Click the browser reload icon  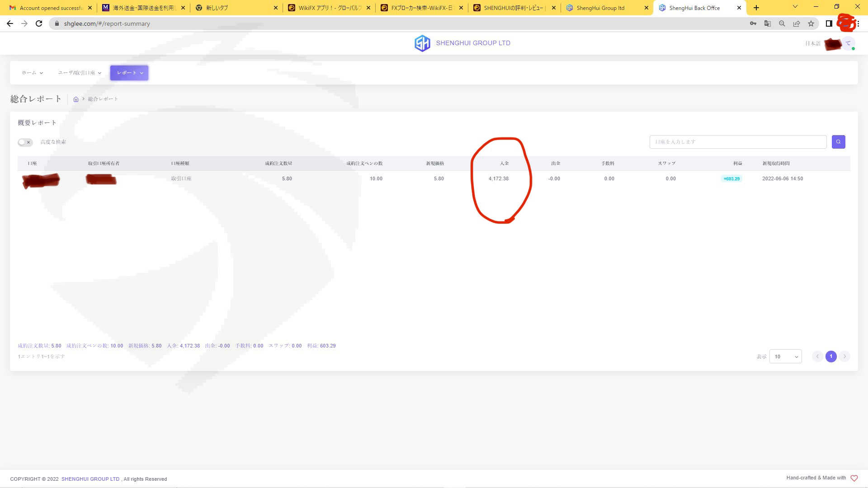(x=39, y=23)
